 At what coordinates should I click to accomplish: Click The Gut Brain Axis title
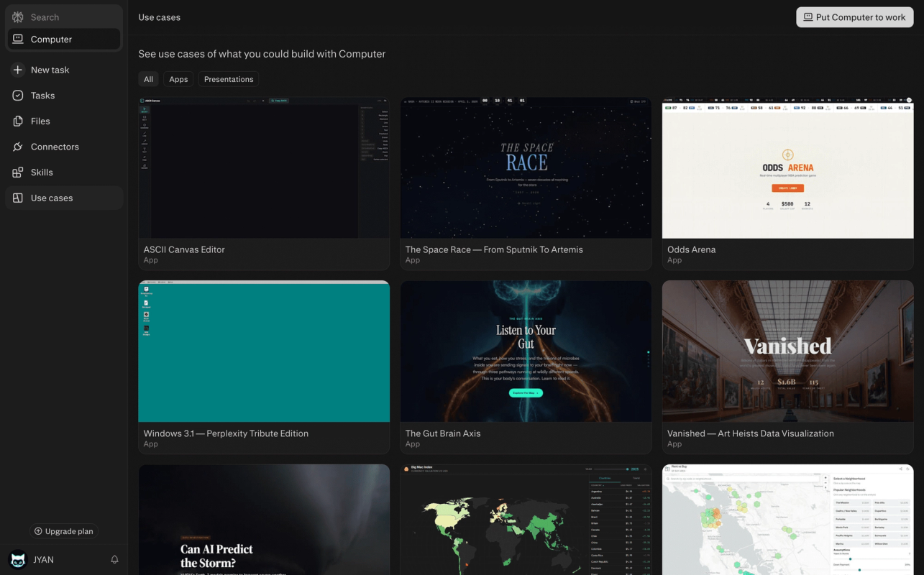(x=443, y=433)
